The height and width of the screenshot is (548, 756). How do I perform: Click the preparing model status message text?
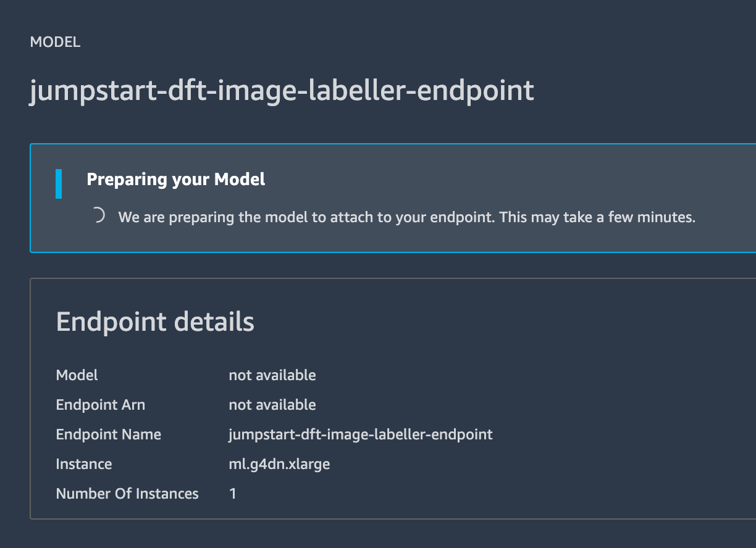[406, 217]
